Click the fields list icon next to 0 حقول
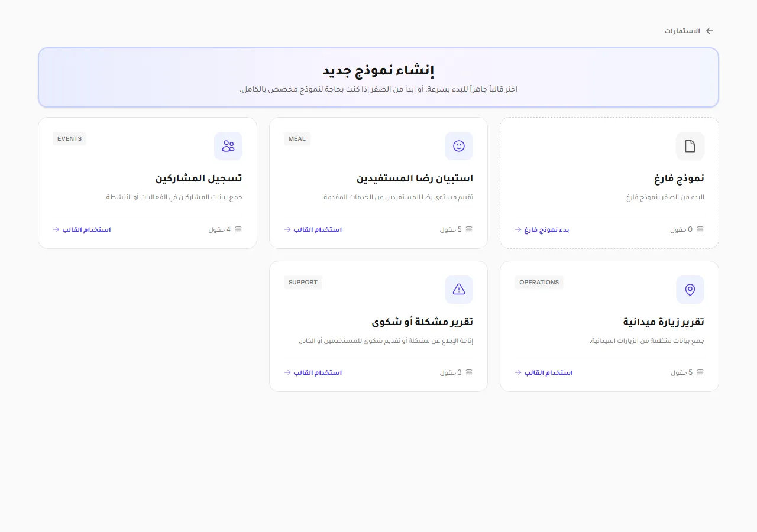 (700, 229)
